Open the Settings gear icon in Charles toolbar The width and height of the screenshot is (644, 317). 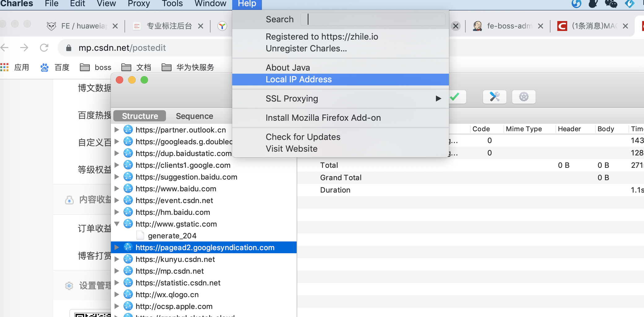coord(524,97)
